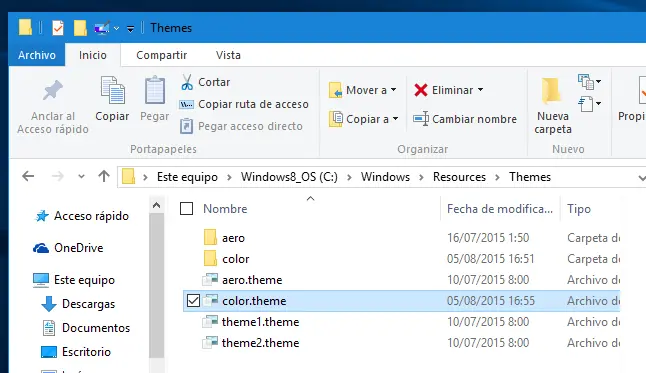
Task: Click Resources in the breadcrumb path
Action: click(x=459, y=177)
